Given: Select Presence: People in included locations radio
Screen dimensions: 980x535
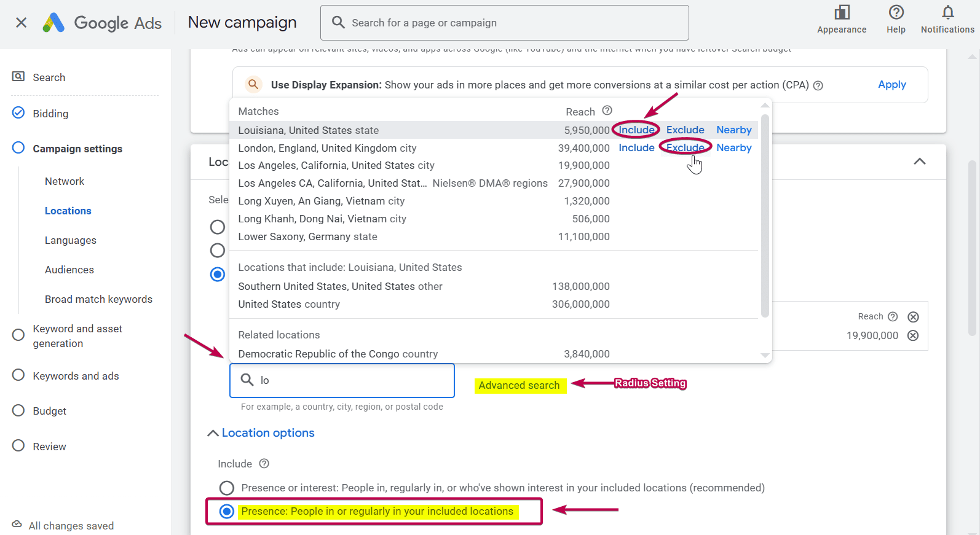Looking at the screenshot, I should click(x=227, y=511).
